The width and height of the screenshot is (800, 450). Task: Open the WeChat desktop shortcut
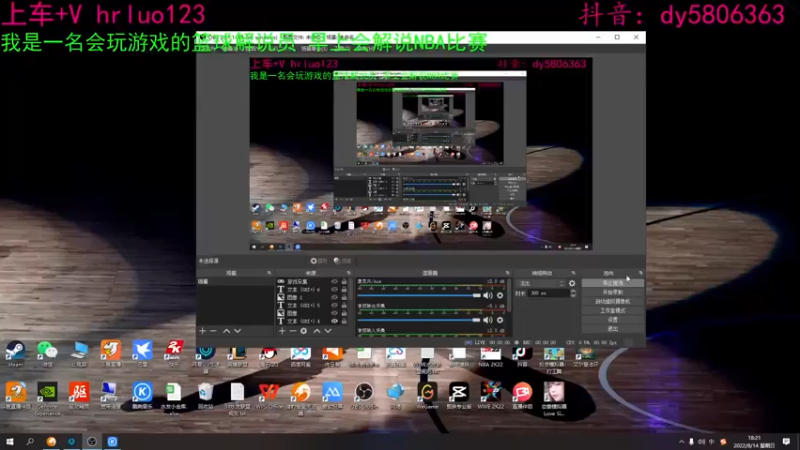click(47, 354)
